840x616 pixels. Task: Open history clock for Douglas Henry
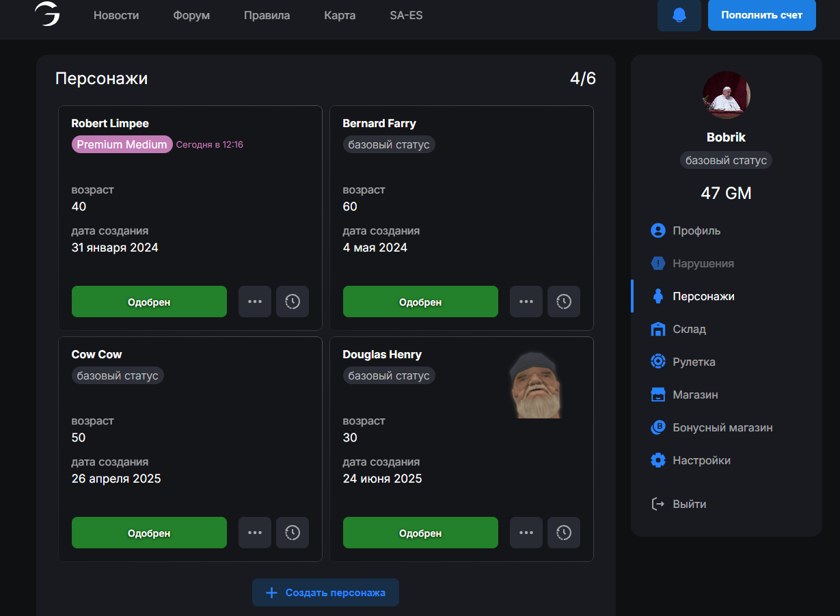coord(563,533)
